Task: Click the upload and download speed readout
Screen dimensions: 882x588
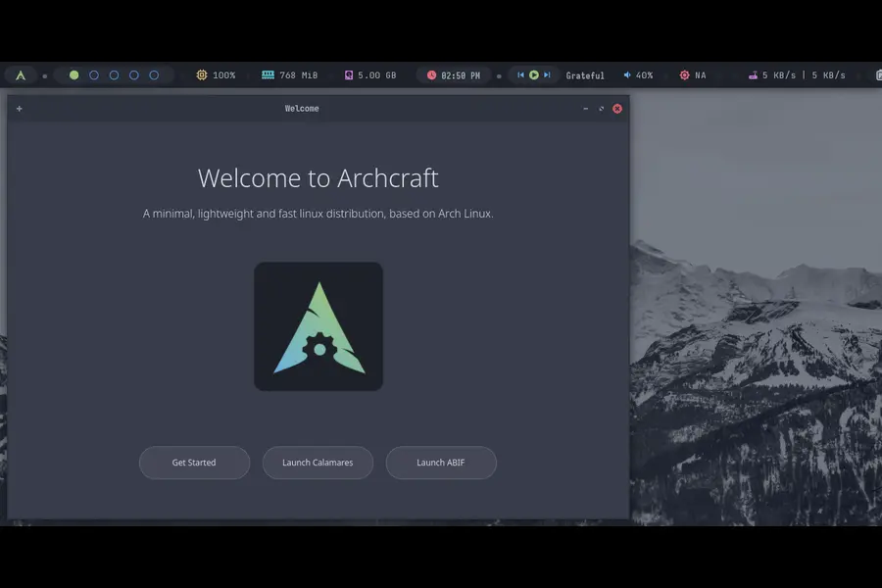Action: point(804,75)
